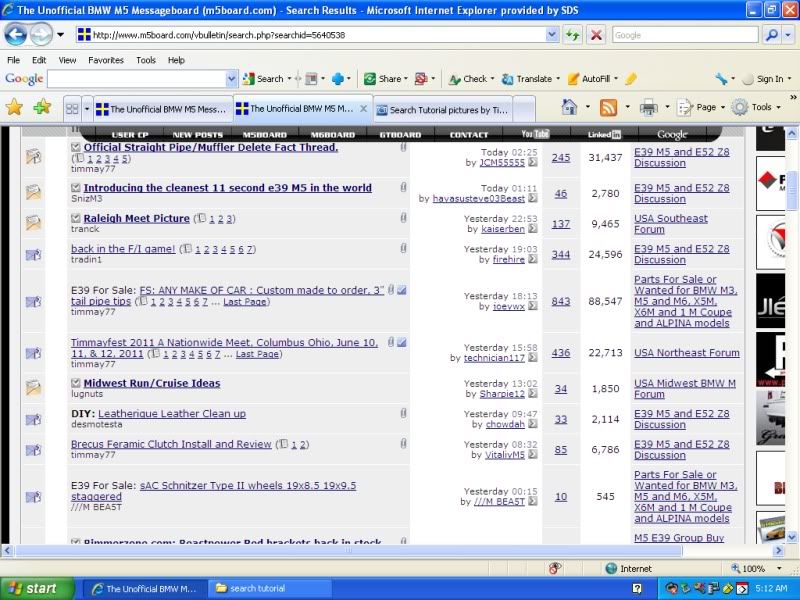Viewport: 800px width, 600px height.
Task: Open the Help menu
Action: 176,60
